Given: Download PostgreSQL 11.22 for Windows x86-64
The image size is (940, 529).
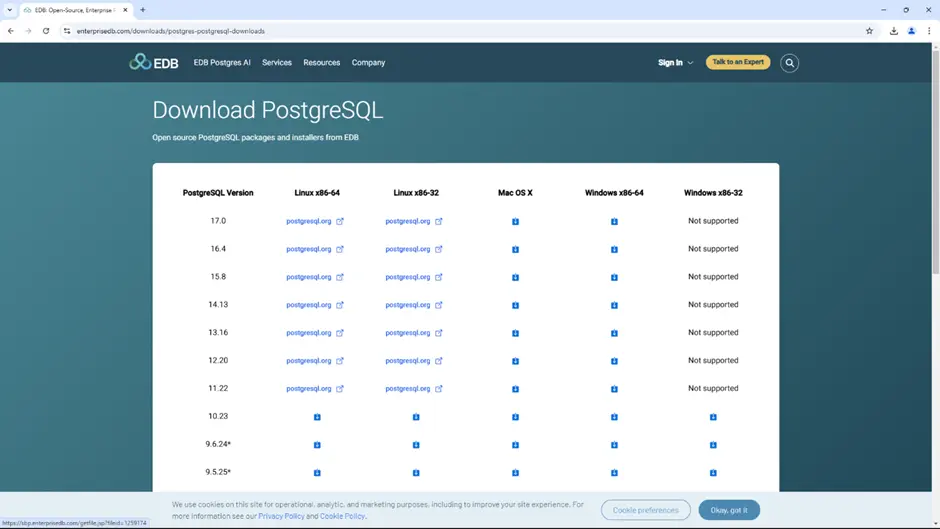Looking at the screenshot, I should point(614,389).
